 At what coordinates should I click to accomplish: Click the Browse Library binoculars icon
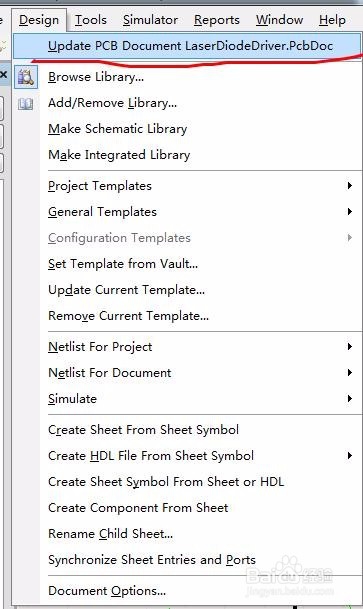click(x=26, y=77)
